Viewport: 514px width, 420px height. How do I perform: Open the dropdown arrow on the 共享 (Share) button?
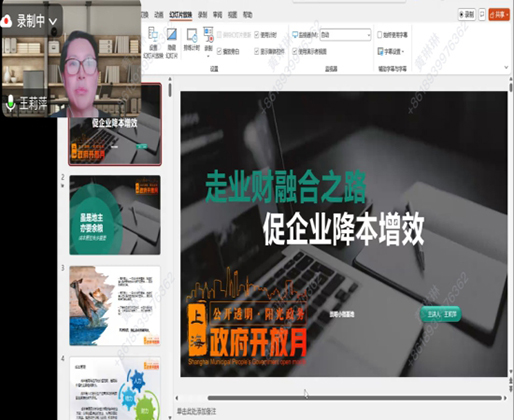coord(507,15)
